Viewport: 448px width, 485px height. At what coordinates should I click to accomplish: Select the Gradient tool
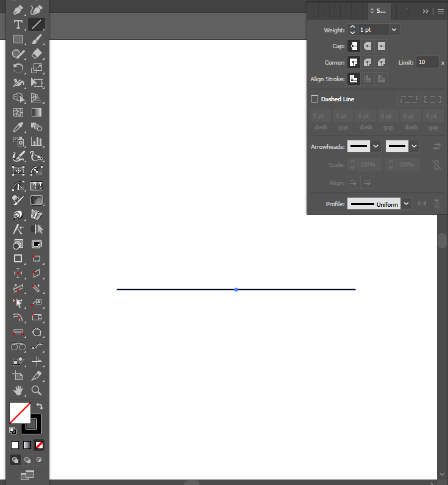point(37,112)
